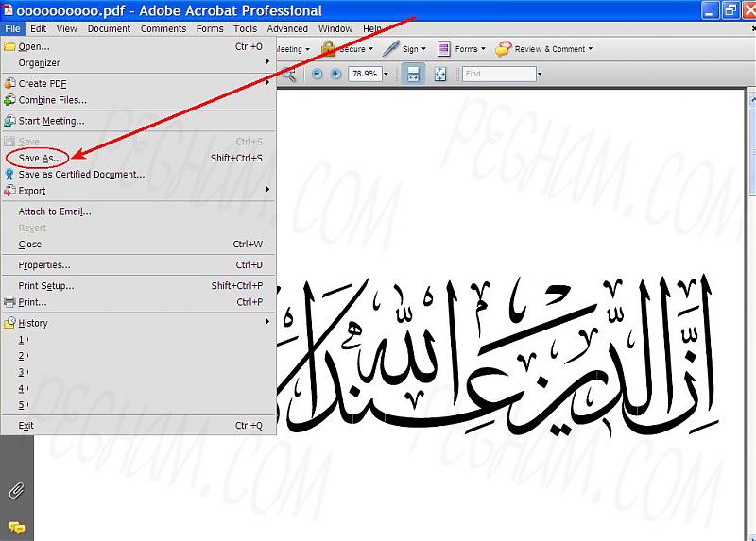Click the Start Meeting icon
This screenshot has width=756, height=541.
pos(9,121)
